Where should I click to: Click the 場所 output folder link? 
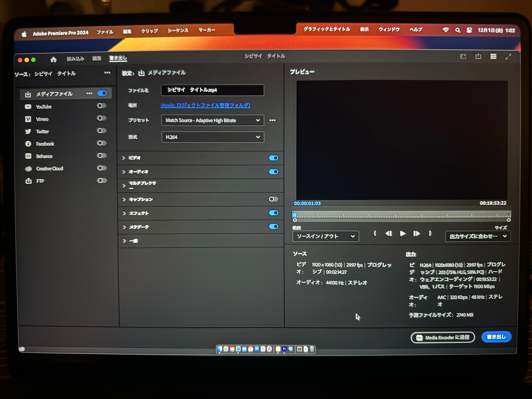point(206,105)
